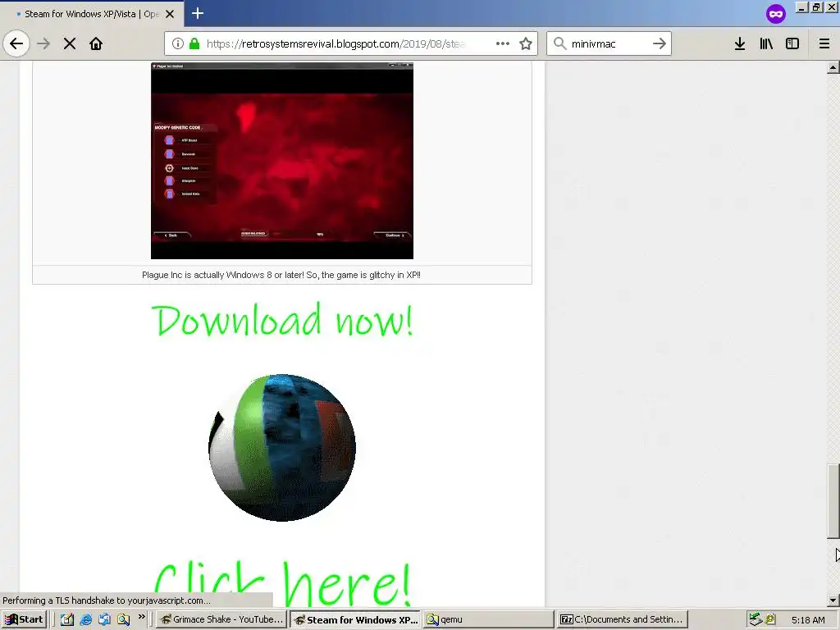This screenshot has width=840, height=630.
Task: Close the Steam for Windows XP/Vista tab
Action: click(170, 14)
